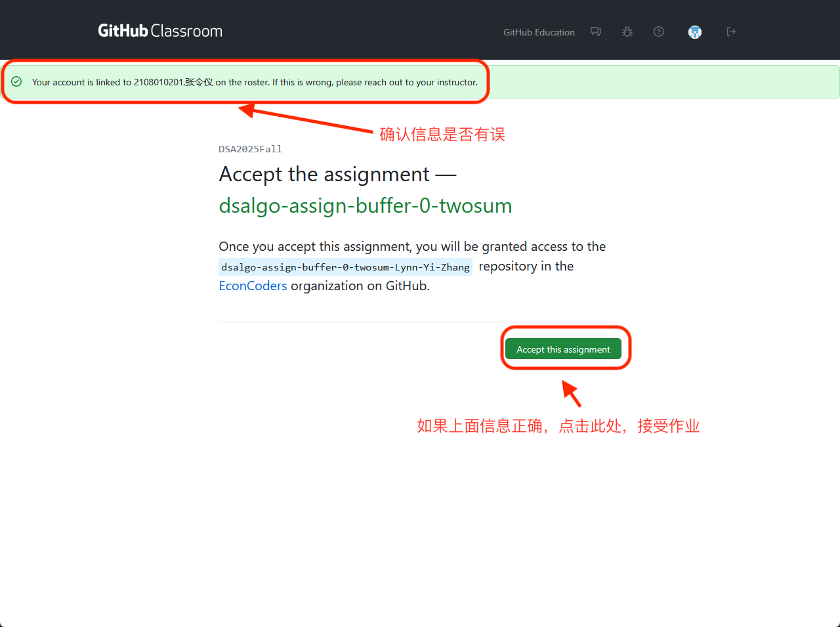Screen dimensions: 840x627
Task: Open the help question mark icon
Action: click(659, 32)
